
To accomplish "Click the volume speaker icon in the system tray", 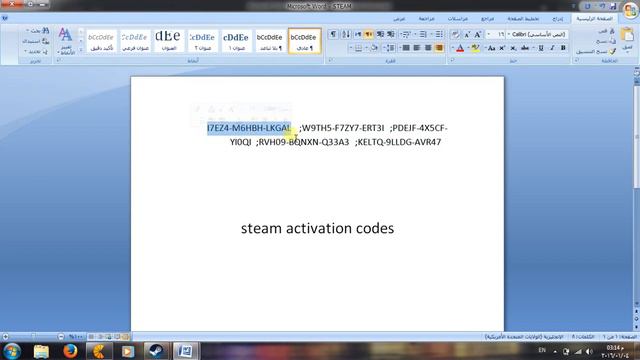I will (x=589, y=351).
